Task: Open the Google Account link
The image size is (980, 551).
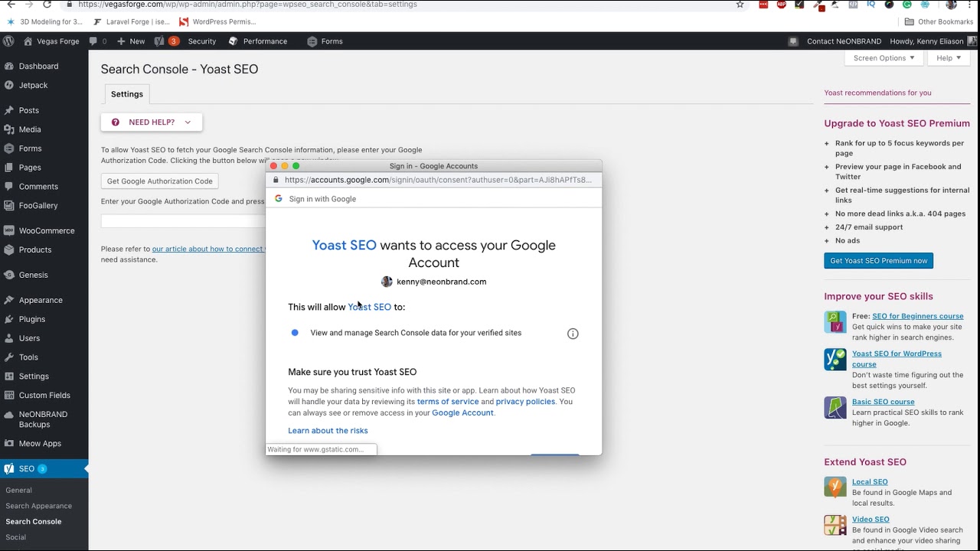Action: click(x=462, y=413)
